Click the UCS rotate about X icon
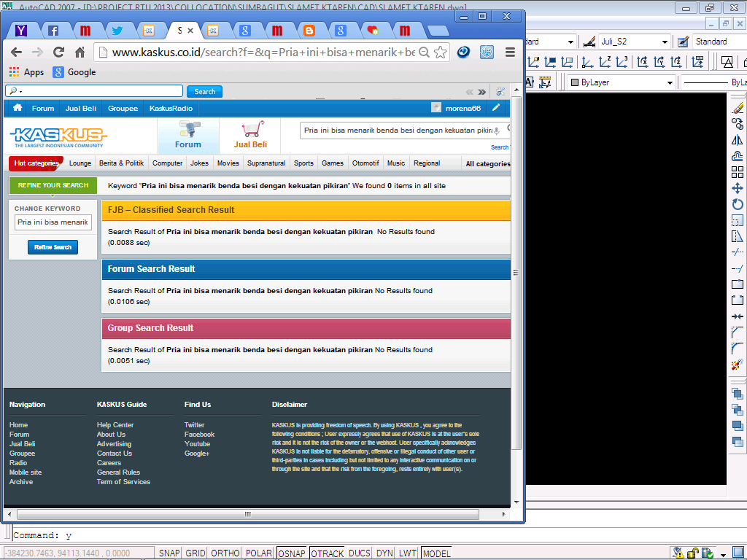747x560 pixels. (x=643, y=62)
